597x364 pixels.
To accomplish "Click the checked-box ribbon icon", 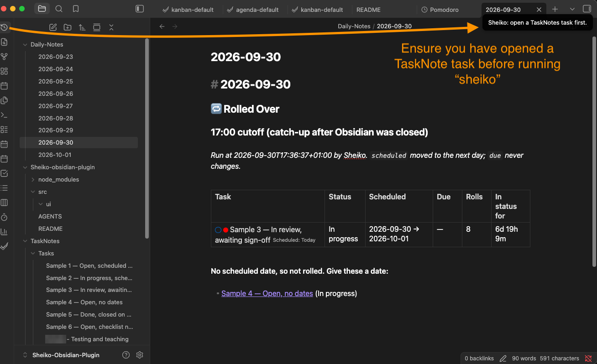I will coord(4,173).
